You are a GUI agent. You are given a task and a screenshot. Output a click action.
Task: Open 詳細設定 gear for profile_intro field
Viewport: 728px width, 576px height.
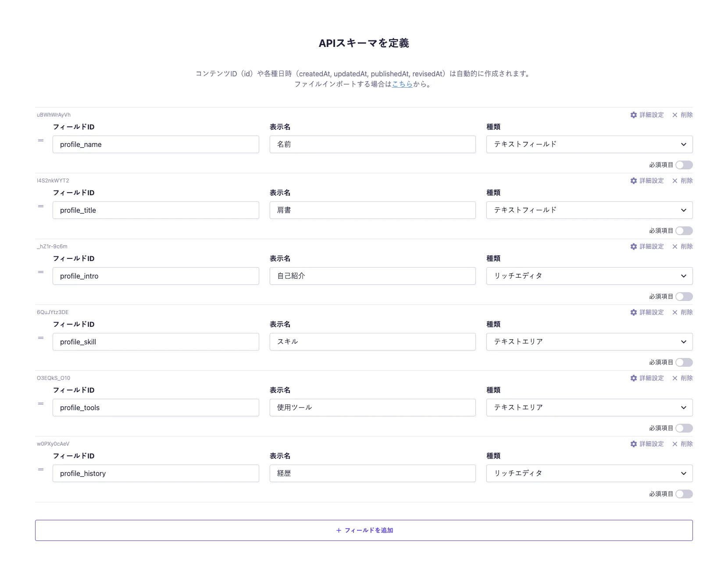pyautogui.click(x=647, y=247)
